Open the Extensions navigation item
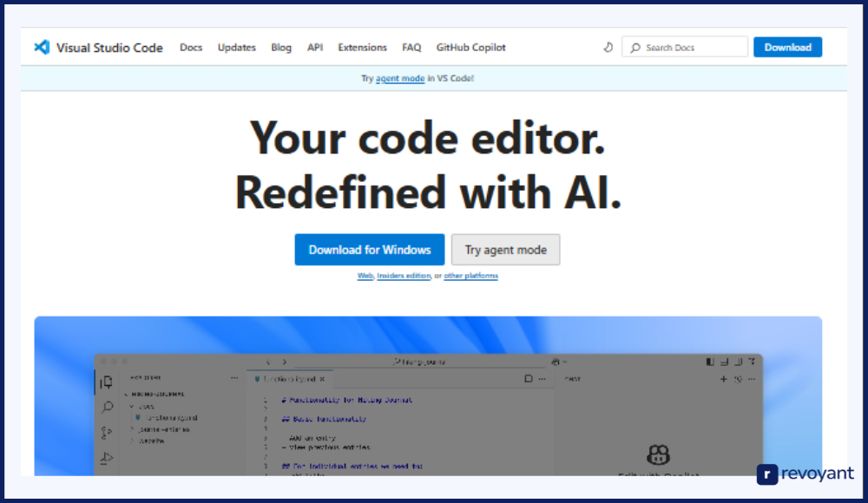 click(363, 48)
